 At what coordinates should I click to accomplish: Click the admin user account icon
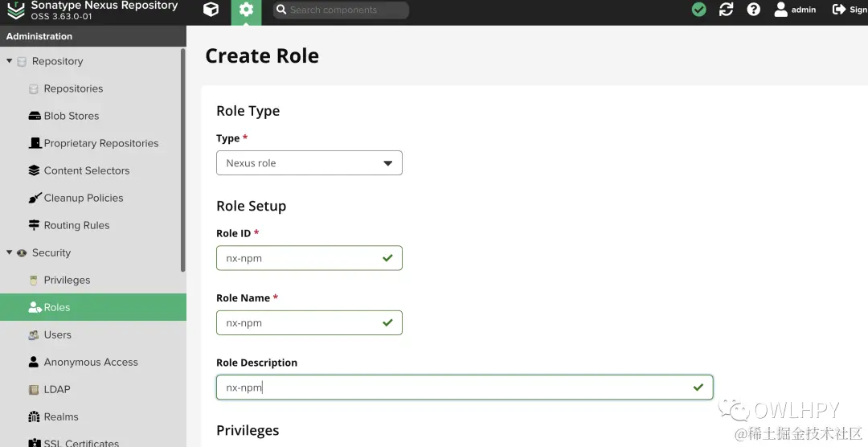[x=780, y=10]
